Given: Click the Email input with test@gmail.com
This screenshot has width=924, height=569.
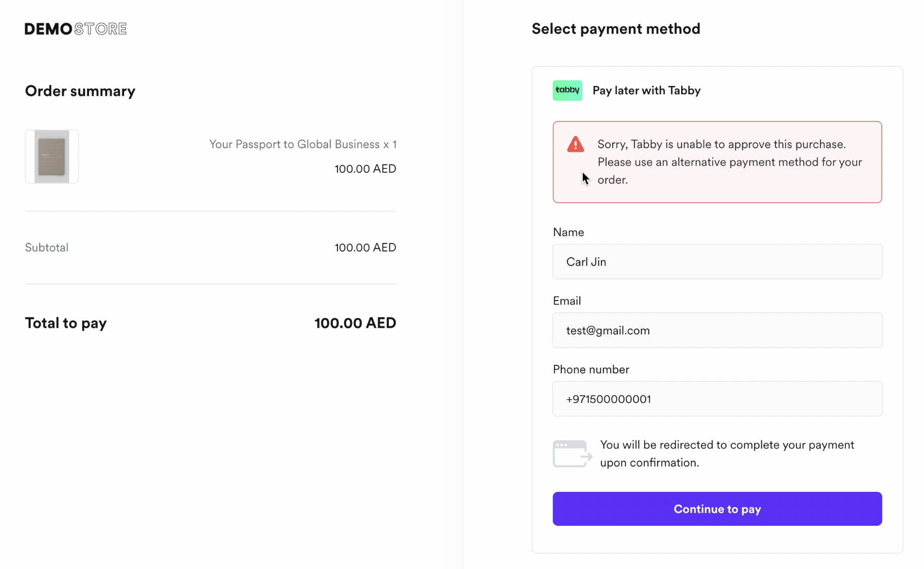Looking at the screenshot, I should [717, 330].
